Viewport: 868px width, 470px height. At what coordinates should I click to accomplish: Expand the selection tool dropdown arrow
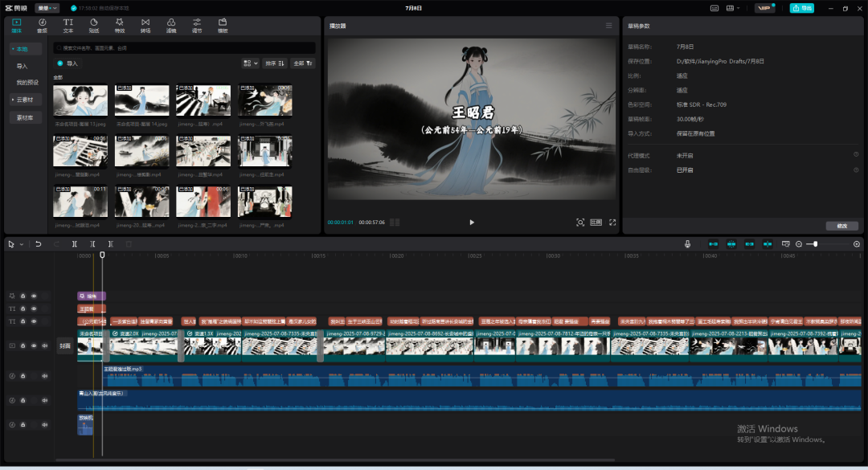click(21, 243)
